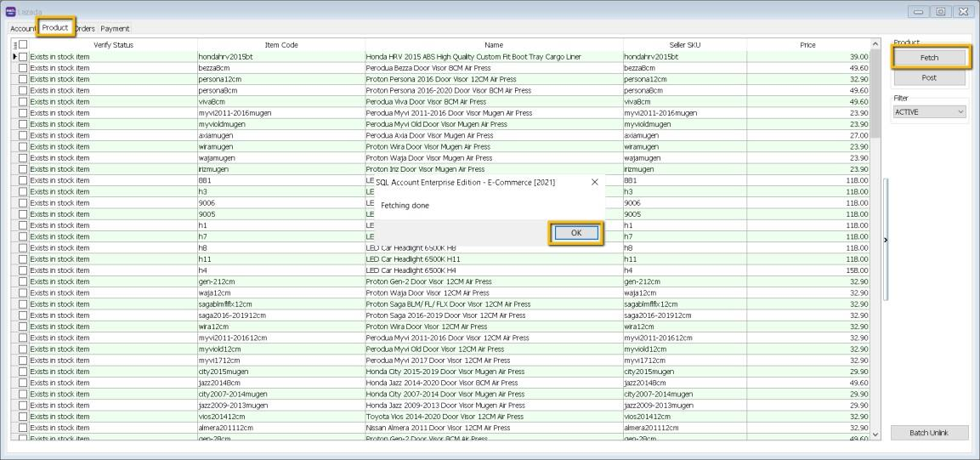The height and width of the screenshot is (460, 980).
Task: Collapse the right side panel arrow
Action: point(886,240)
